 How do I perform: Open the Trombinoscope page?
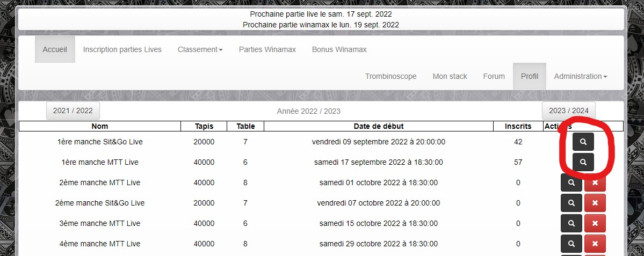[390, 76]
